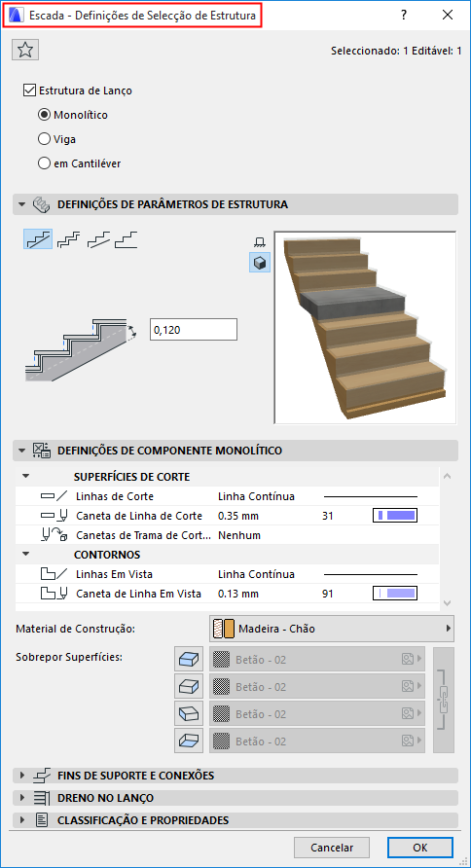Close the Escada settings dialog
Viewport: 471px width, 868px height.
click(448, 15)
